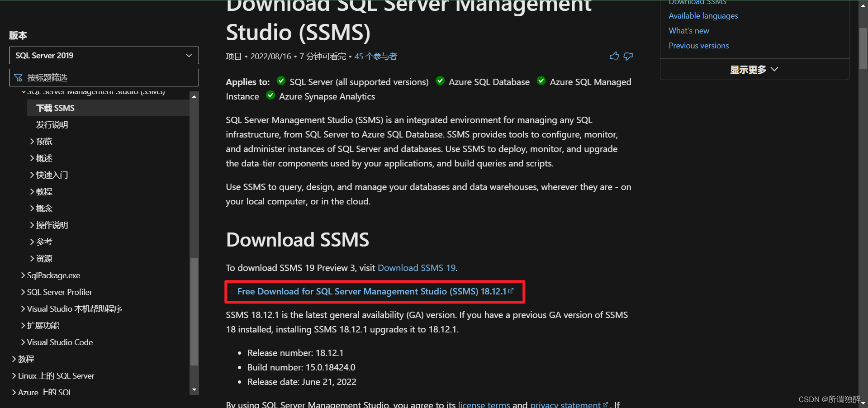Expand the 教程 node under SSMS

pos(32,192)
